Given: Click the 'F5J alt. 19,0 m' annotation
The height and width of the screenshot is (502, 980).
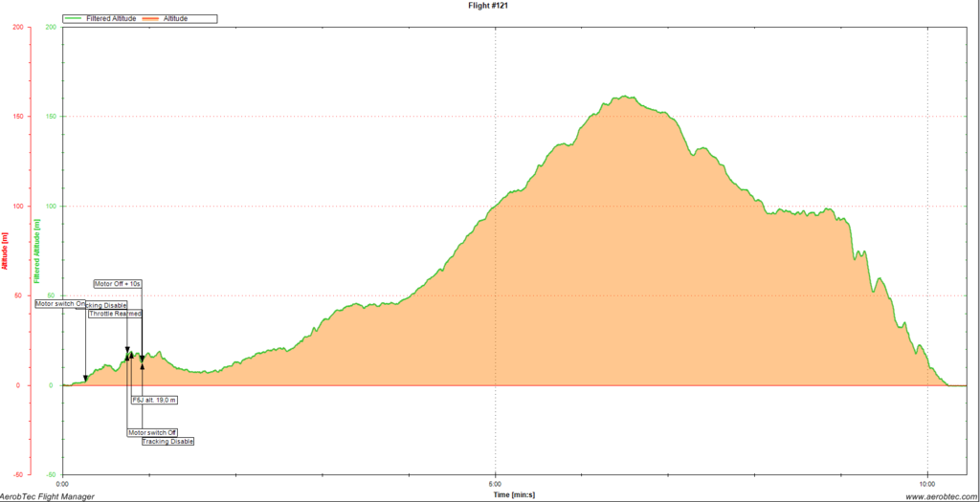Looking at the screenshot, I should [153, 400].
